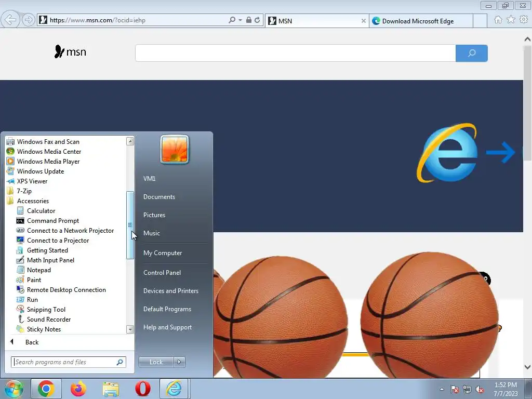Open Devices and Printers
This screenshot has height=399, width=532.
170,291
